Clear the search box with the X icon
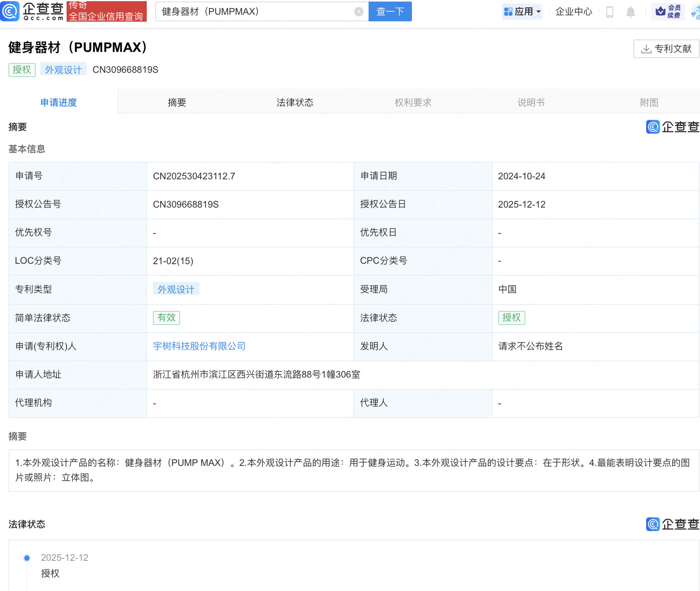Image resolution: width=700 pixels, height=591 pixels. tap(359, 12)
